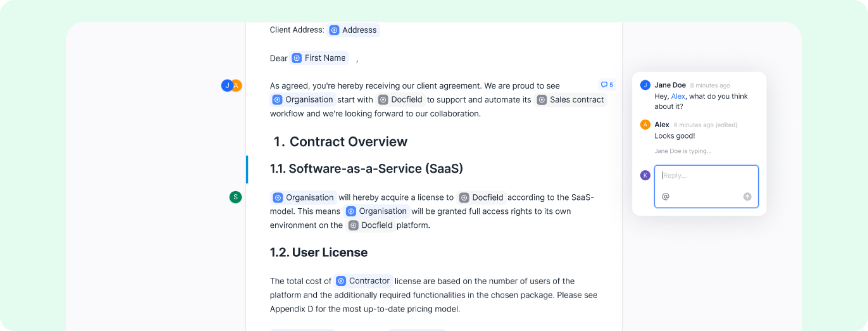The height and width of the screenshot is (331, 868).
Task: Click the purple K avatar beside reply
Action: click(645, 175)
